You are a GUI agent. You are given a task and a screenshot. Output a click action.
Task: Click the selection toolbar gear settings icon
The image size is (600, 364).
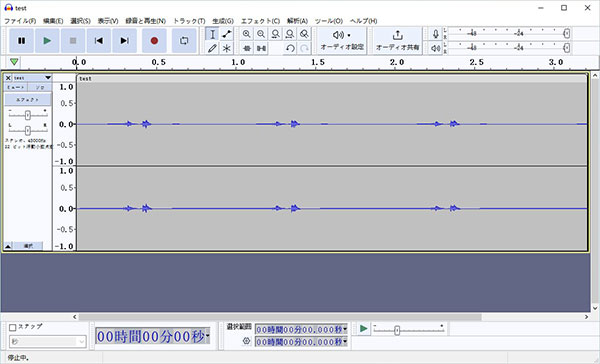coord(246,341)
